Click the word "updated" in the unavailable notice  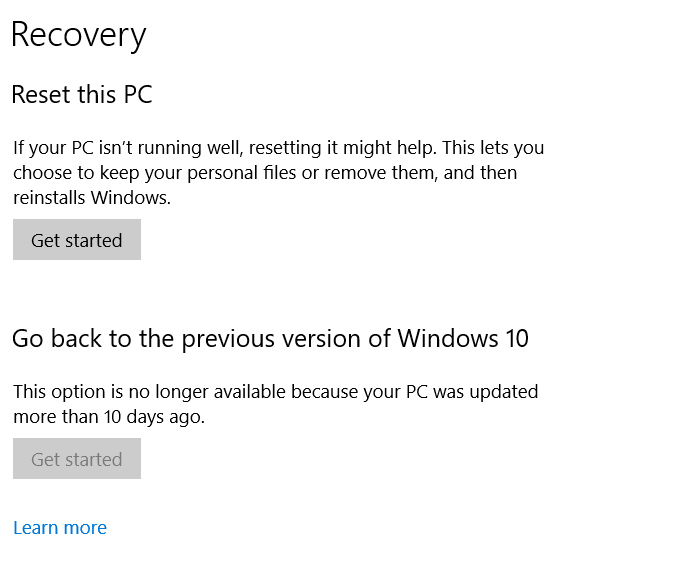[x=503, y=392]
